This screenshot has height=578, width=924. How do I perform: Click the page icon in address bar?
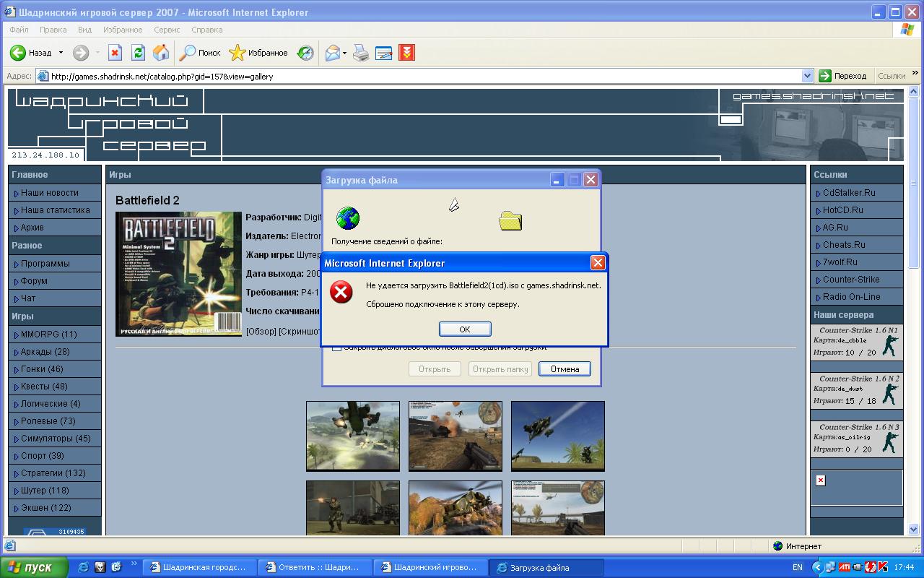(x=43, y=76)
